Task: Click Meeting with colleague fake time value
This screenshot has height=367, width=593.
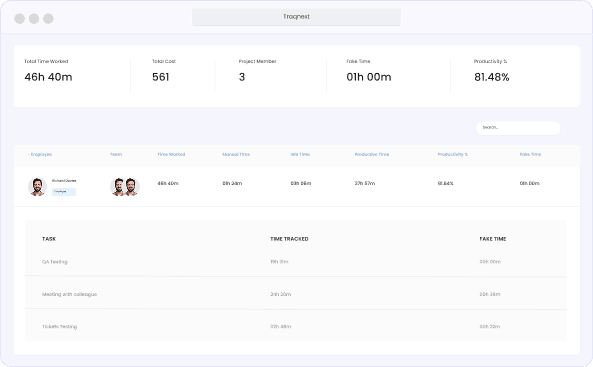Action: click(x=490, y=294)
